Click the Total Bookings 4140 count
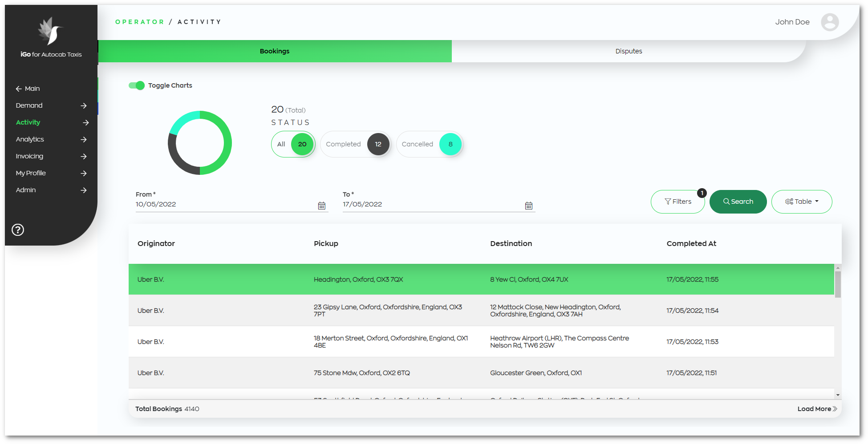868x444 pixels. coord(167,409)
